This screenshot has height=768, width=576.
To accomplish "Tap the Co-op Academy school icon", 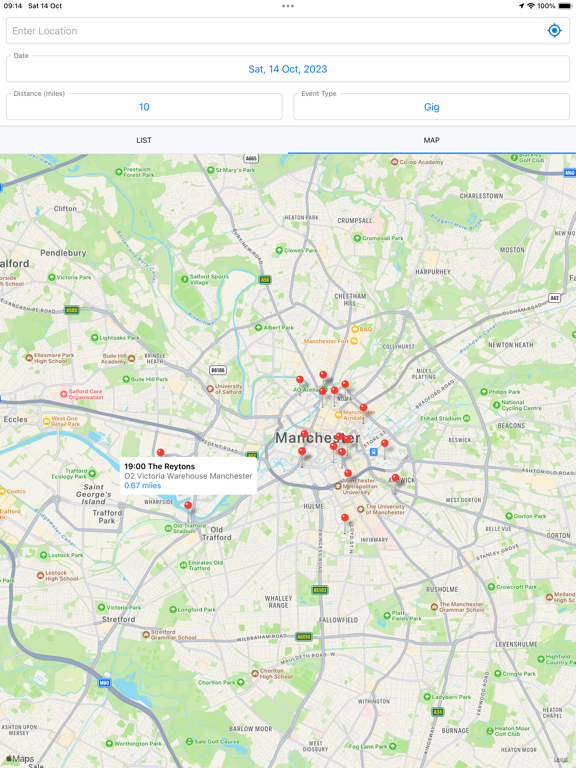I will [x=394, y=162].
